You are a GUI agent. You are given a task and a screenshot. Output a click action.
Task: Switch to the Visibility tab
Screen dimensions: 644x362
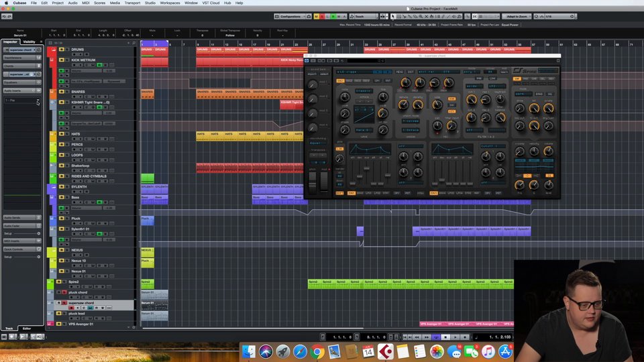29,42
